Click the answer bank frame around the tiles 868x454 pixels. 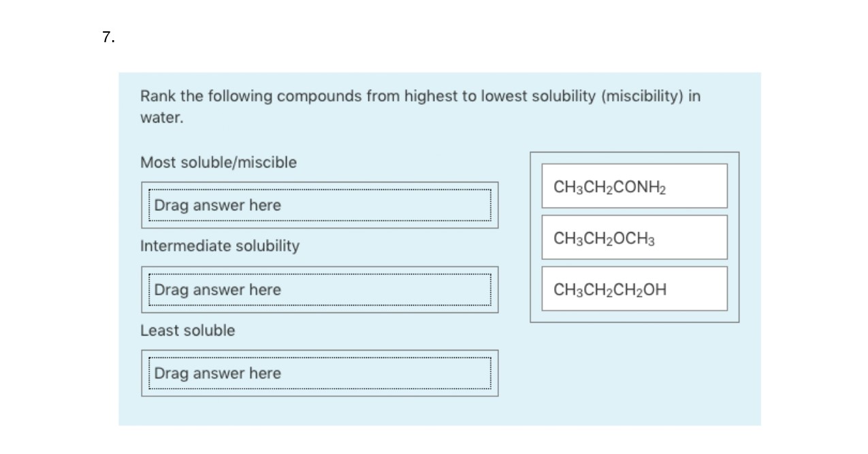634,237
